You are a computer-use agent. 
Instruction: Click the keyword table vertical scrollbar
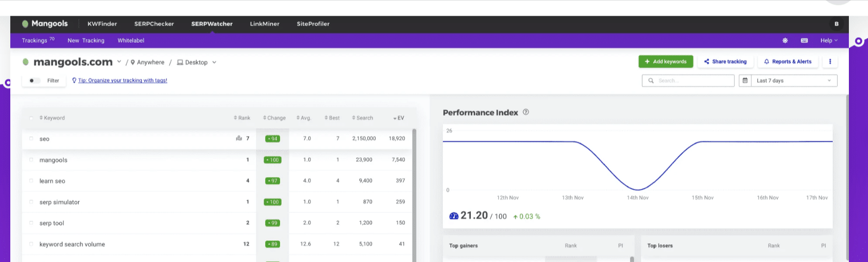tap(414, 196)
